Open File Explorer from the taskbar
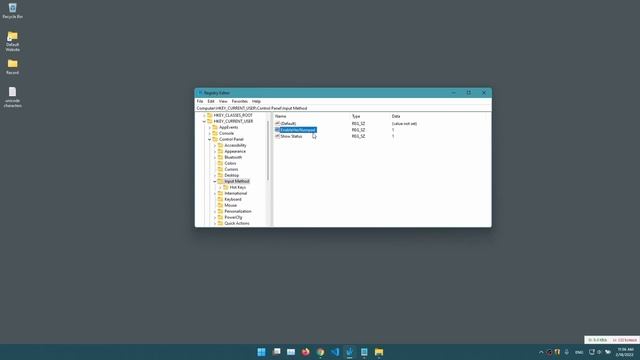Viewport: 640px width, 360px height. (379, 352)
